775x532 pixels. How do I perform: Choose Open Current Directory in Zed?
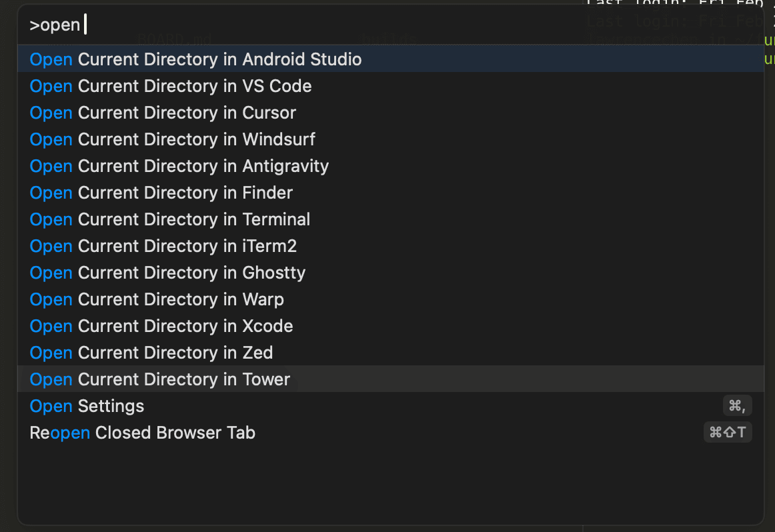coord(151,353)
